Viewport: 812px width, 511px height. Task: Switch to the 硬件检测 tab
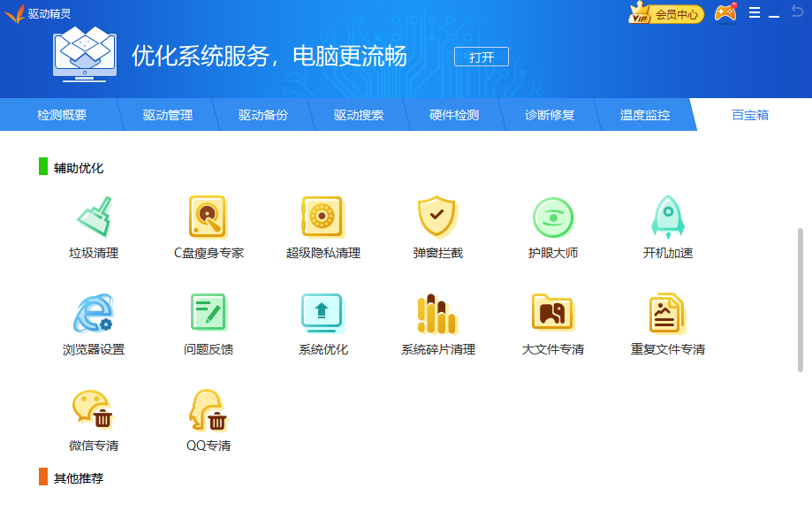tap(454, 115)
